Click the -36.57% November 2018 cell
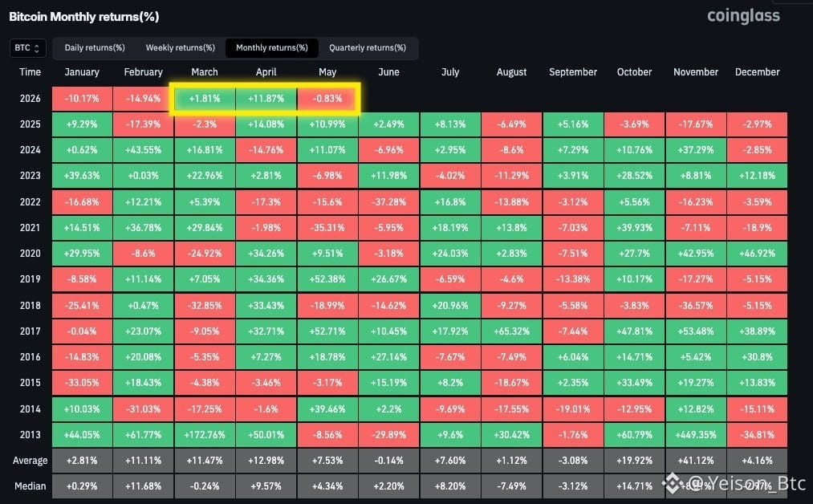 tap(696, 306)
